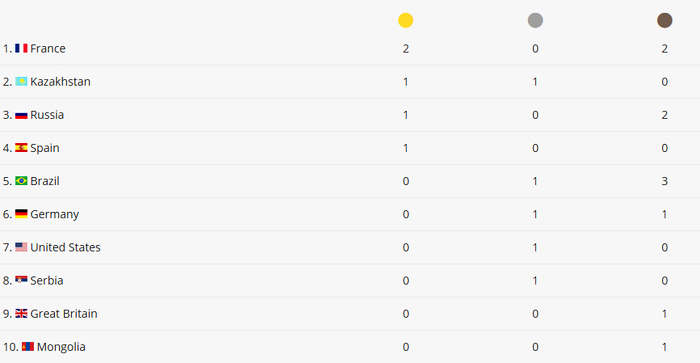Viewport: 700px width, 363px height.
Task: Click the Russia flag icon
Action: [21, 115]
